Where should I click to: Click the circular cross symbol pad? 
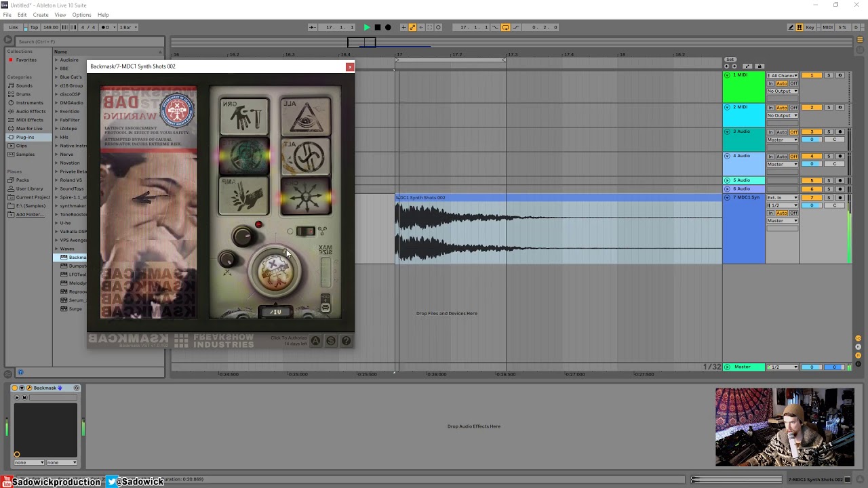tap(306, 156)
